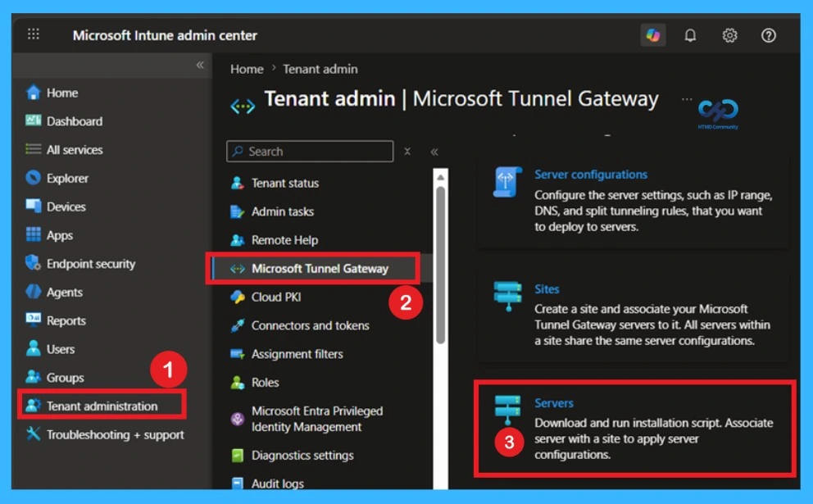The height and width of the screenshot is (504, 813).
Task: Click the Cloud PKI key icon
Action: pyautogui.click(x=238, y=297)
